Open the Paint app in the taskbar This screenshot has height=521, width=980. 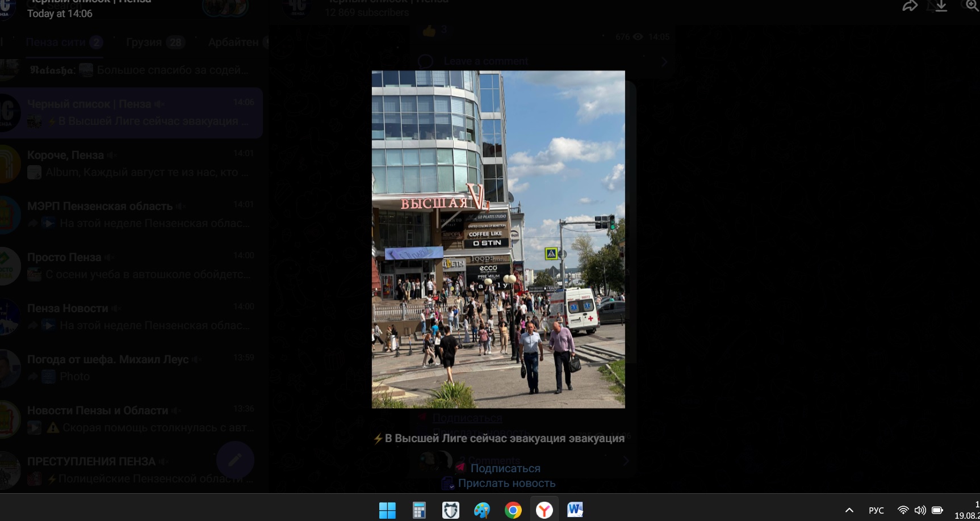(482, 510)
